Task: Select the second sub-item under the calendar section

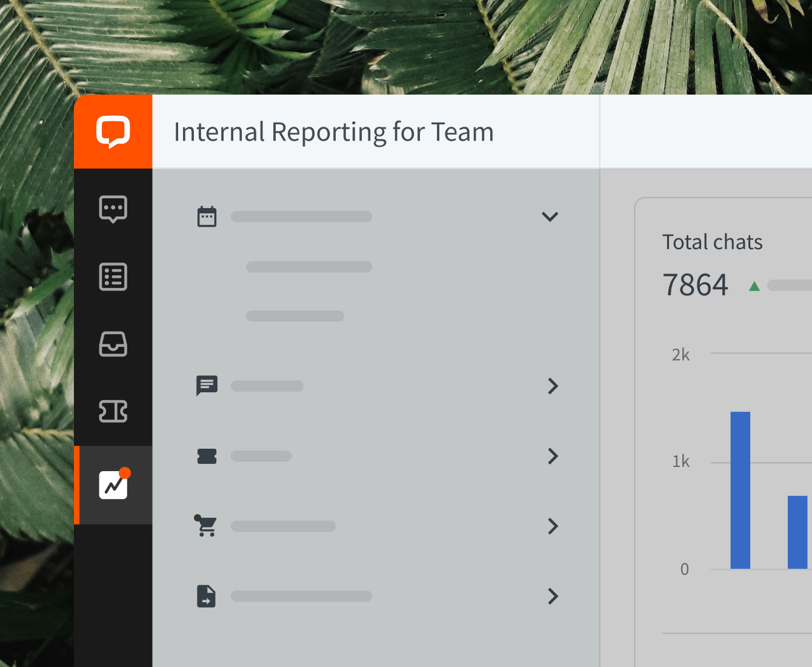Action: coord(295,316)
